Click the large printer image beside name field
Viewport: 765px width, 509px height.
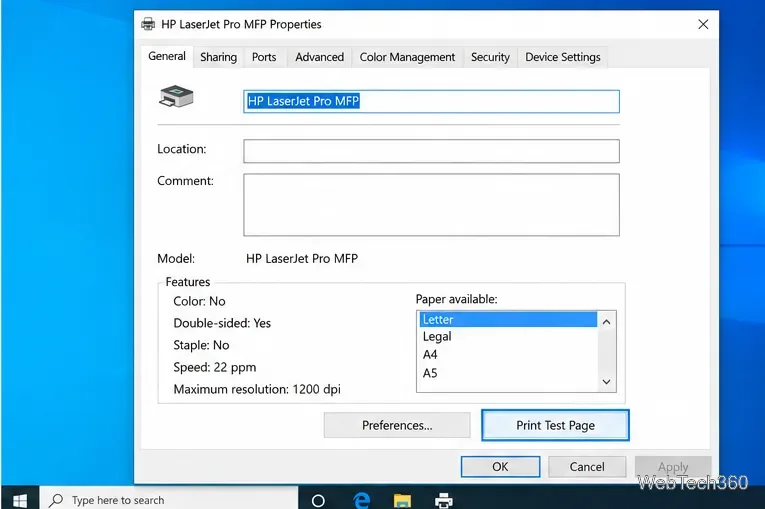(176, 97)
